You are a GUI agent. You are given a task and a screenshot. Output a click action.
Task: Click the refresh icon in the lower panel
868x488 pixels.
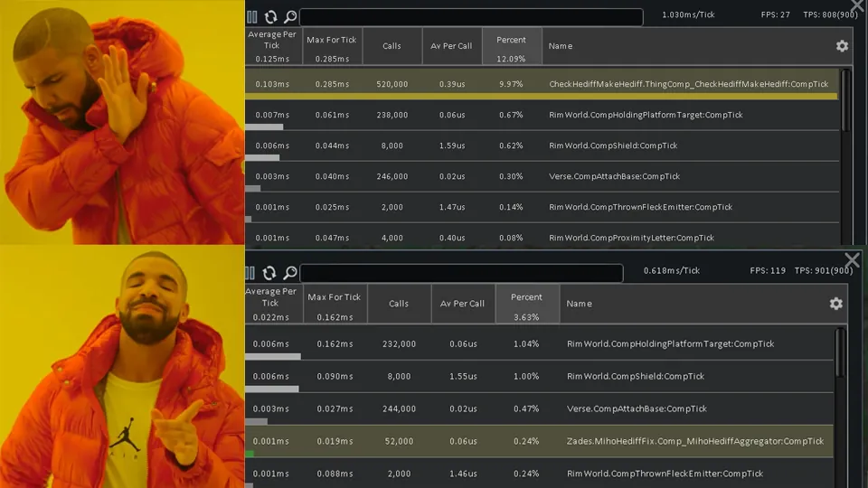pyautogui.click(x=269, y=273)
